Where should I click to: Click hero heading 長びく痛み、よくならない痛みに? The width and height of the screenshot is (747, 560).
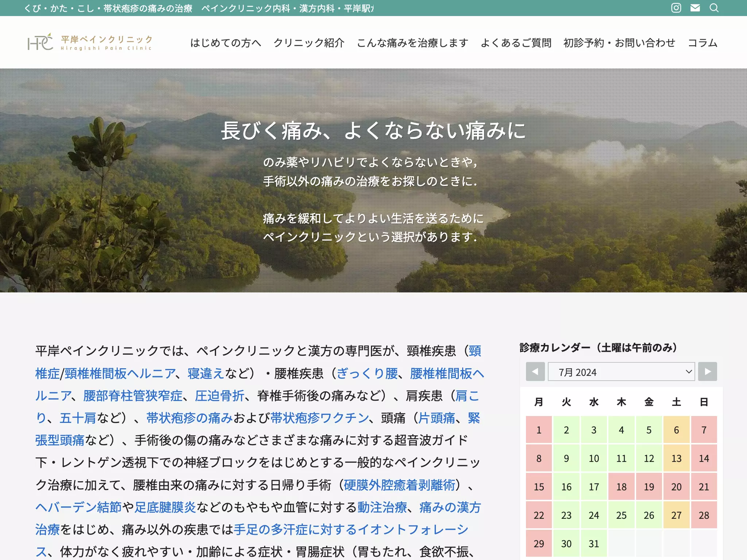[373, 131]
